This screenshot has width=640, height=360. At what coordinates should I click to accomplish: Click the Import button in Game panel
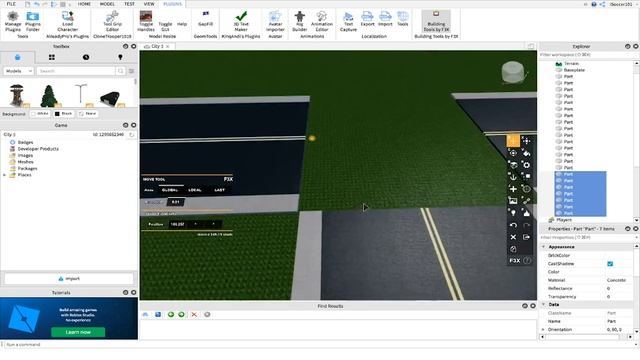[x=69, y=278]
